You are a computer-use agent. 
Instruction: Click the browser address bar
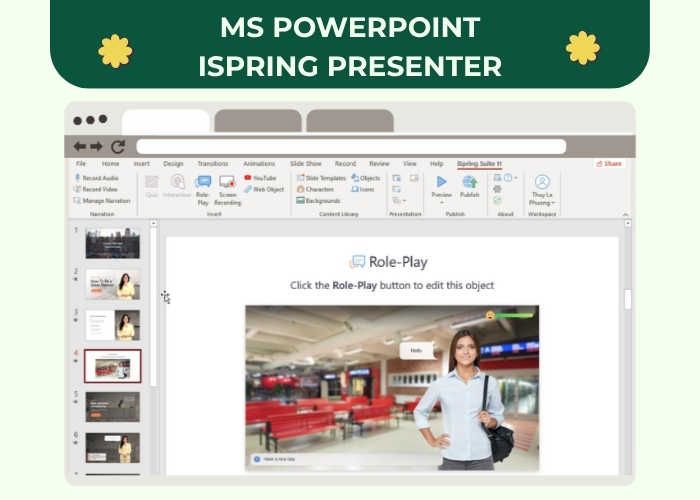click(351, 146)
